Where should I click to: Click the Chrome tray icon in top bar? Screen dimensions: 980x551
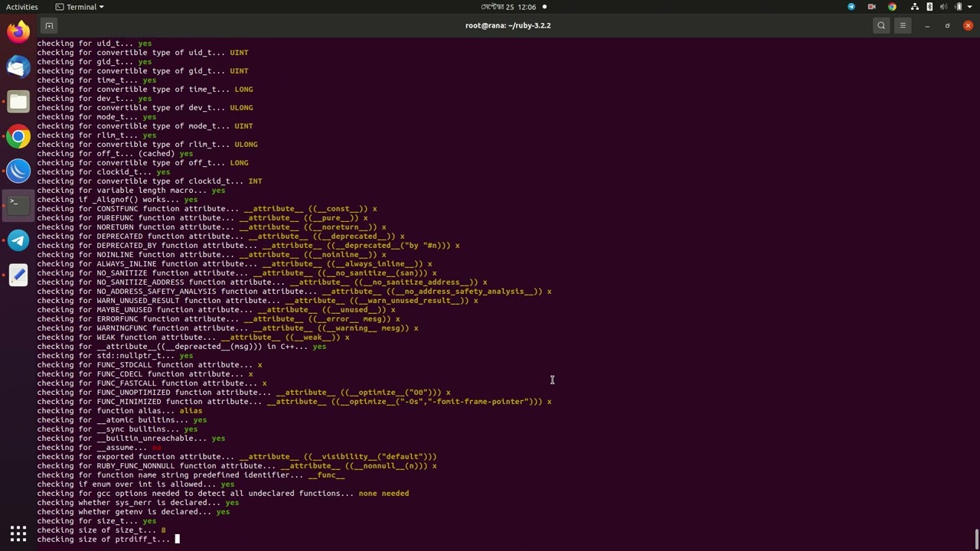892,7
